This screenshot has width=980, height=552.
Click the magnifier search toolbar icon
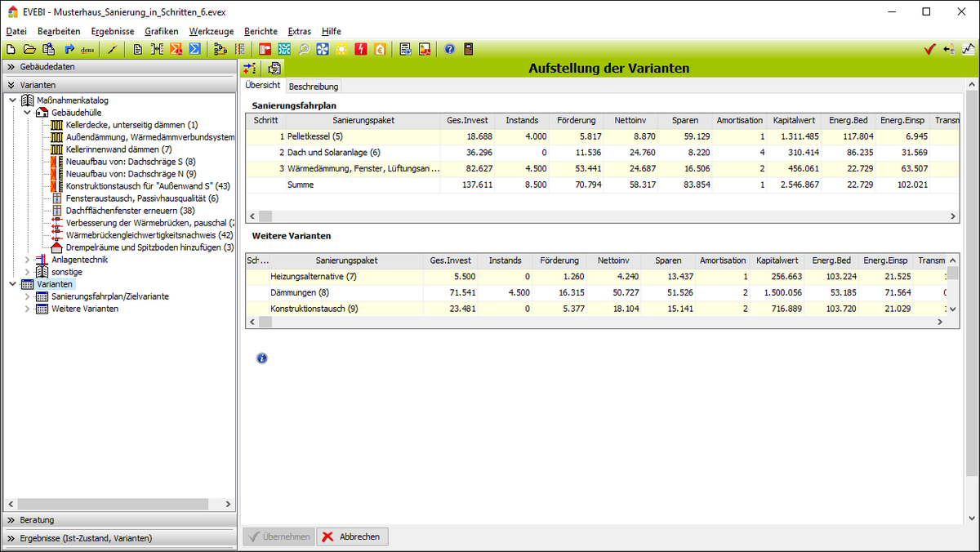[x=304, y=49]
